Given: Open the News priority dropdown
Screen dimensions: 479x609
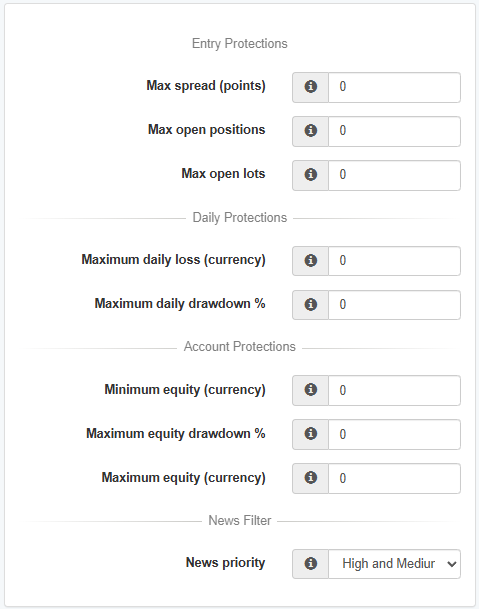Looking at the screenshot, I should coord(395,564).
